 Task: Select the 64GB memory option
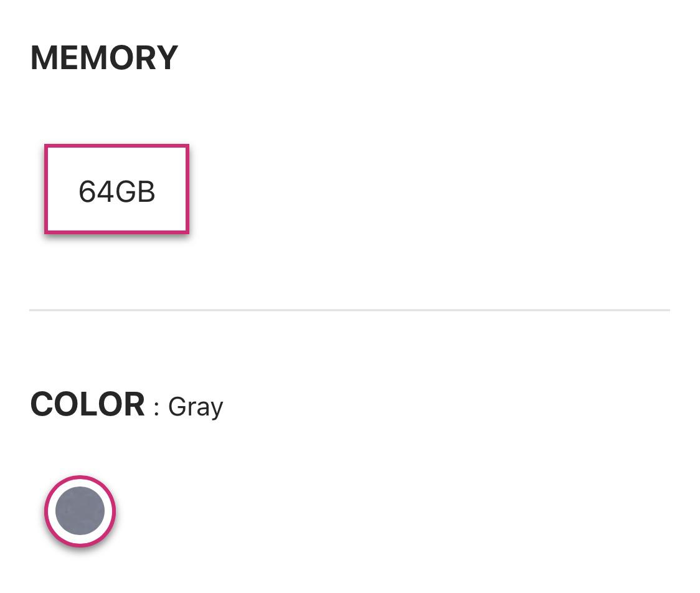click(116, 190)
